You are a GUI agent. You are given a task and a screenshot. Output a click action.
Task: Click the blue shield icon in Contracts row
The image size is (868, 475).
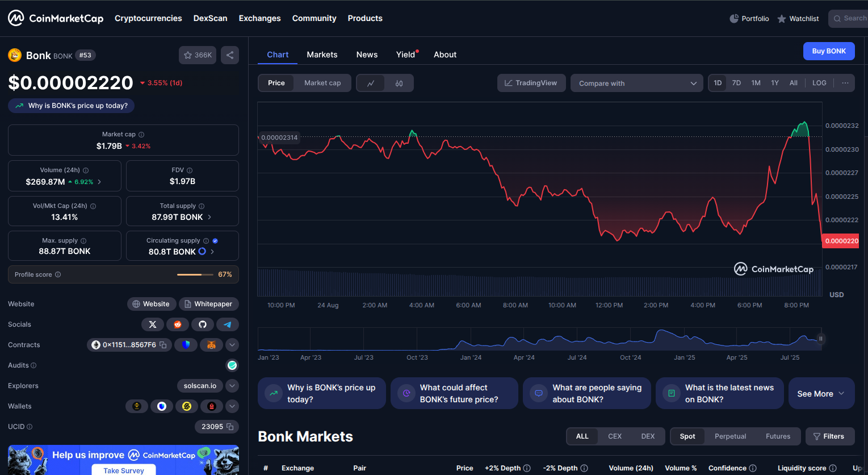coord(186,345)
